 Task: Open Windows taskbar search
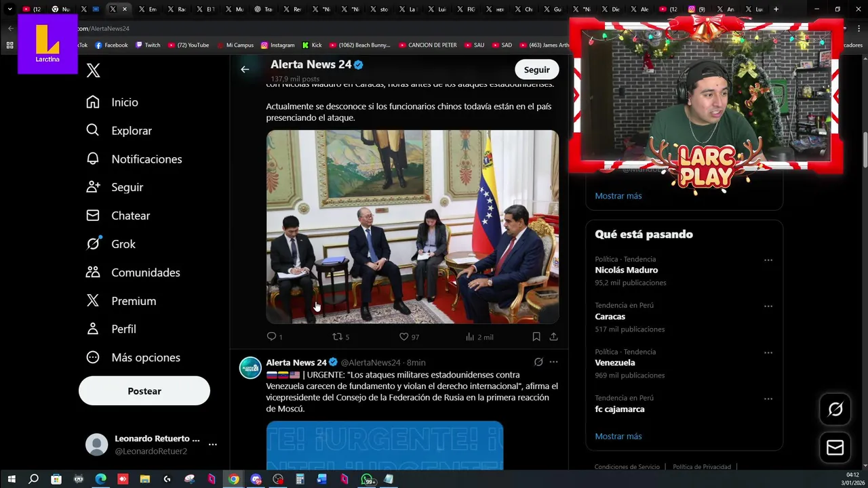[x=34, y=479]
